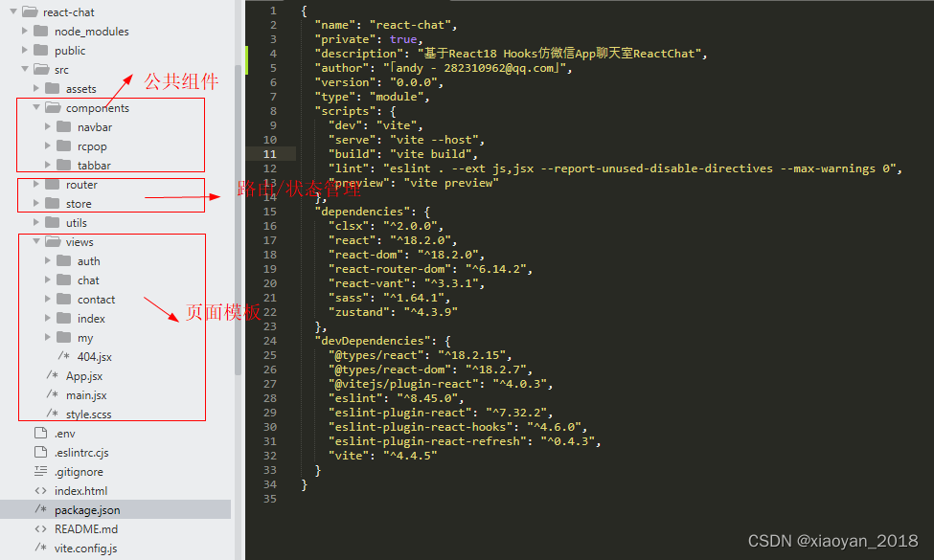The width and height of the screenshot is (934, 560).
Task: Collapse the views folder arrow
Action: click(35, 241)
